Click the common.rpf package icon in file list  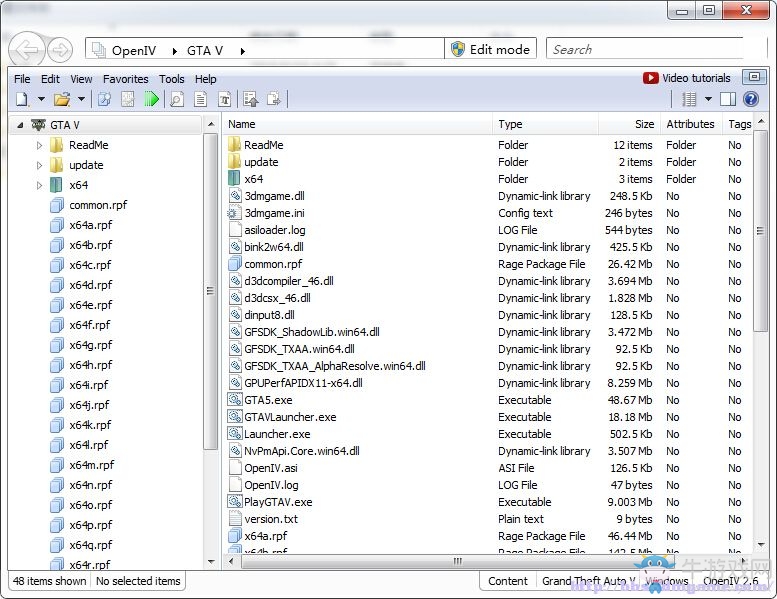(234, 264)
